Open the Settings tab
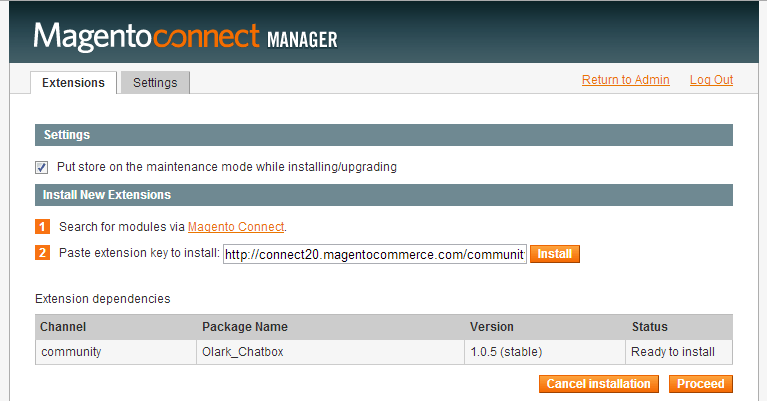 [155, 83]
